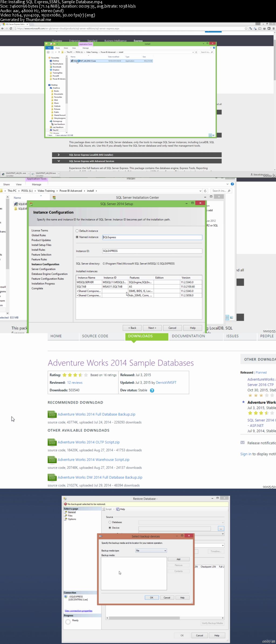Reload the Microsoft SQL Server Express page
Viewport: 276px width, 644px height.
click(x=11, y=29)
